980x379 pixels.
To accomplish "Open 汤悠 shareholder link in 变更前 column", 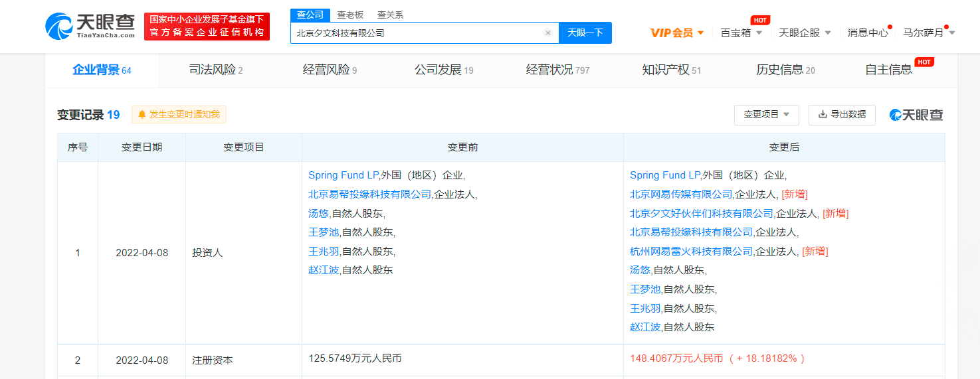I will click(318, 213).
